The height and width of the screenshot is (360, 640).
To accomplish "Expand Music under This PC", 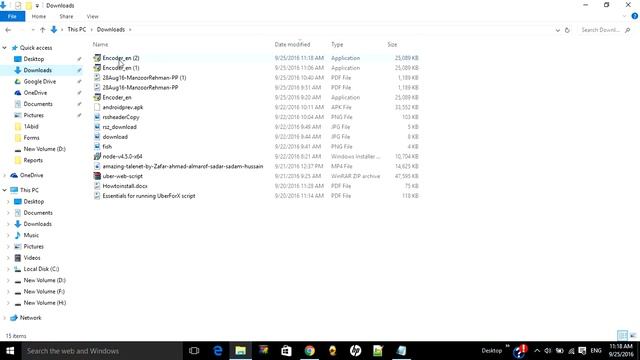I will point(8,236).
